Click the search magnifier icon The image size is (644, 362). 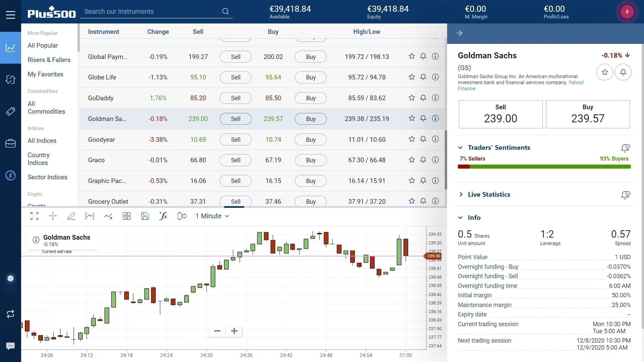225,11
